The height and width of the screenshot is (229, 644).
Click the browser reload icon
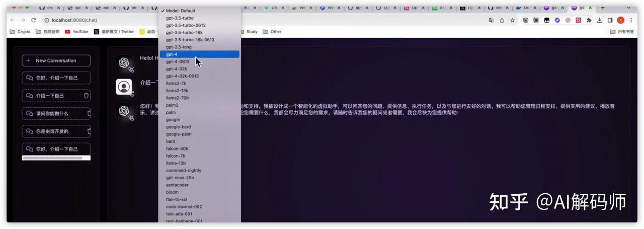point(34,20)
